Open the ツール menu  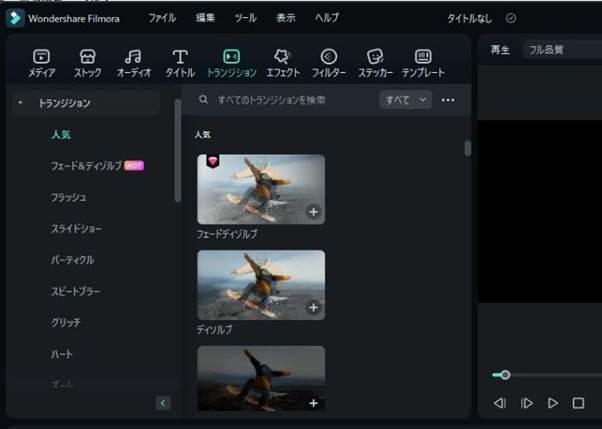(245, 18)
